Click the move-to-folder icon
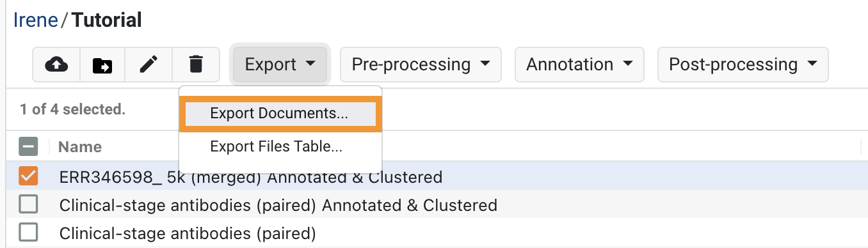The image size is (868, 248). (102, 65)
